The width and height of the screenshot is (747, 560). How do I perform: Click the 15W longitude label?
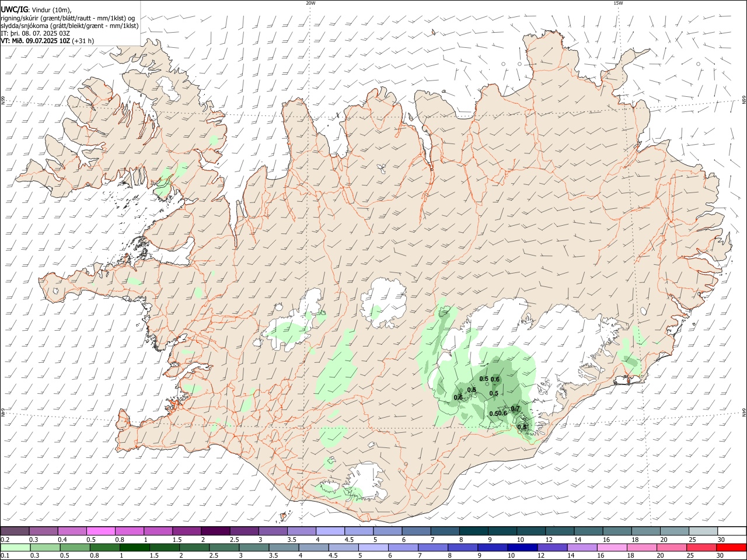617,3
